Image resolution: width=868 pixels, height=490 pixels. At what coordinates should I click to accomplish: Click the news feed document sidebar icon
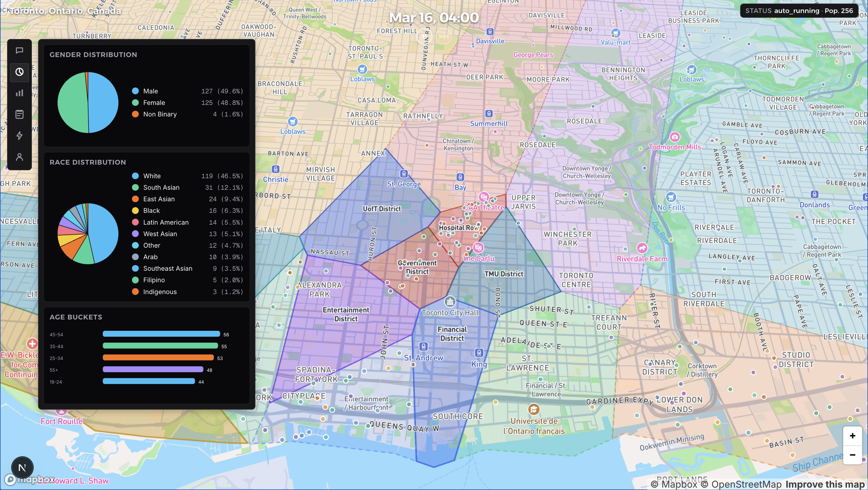[19, 114]
